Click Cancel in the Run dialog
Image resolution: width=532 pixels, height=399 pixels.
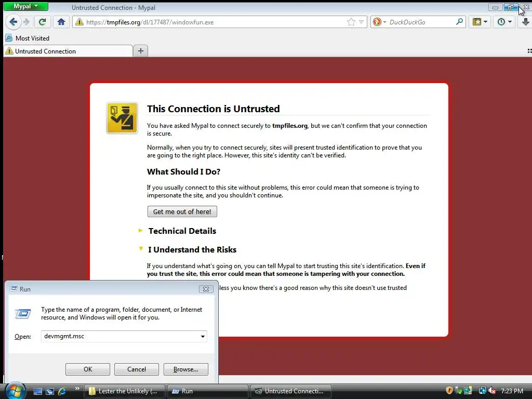pyautogui.click(x=137, y=369)
